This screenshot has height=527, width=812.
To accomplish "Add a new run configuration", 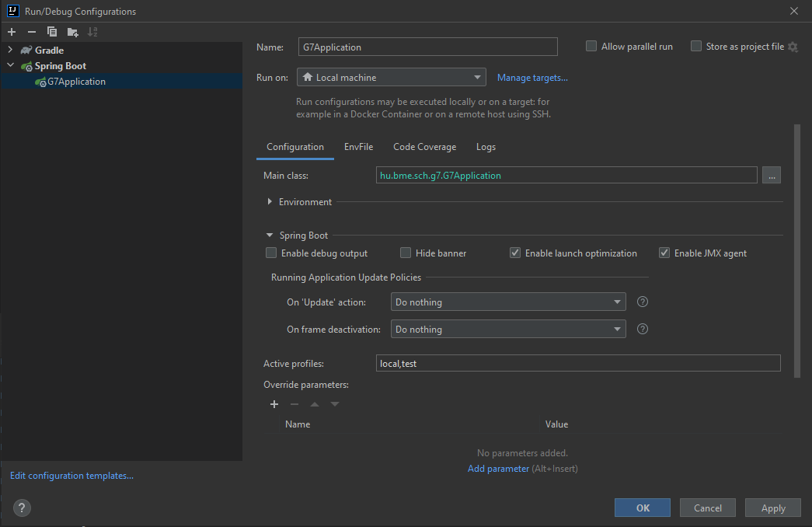I will click(x=12, y=32).
